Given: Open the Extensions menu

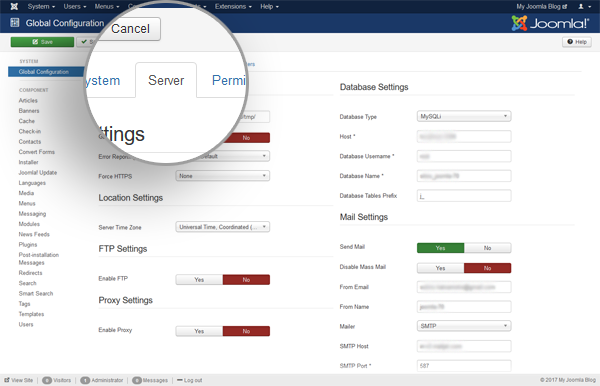Looking at the screenshot, I should (x=233, y=7).
